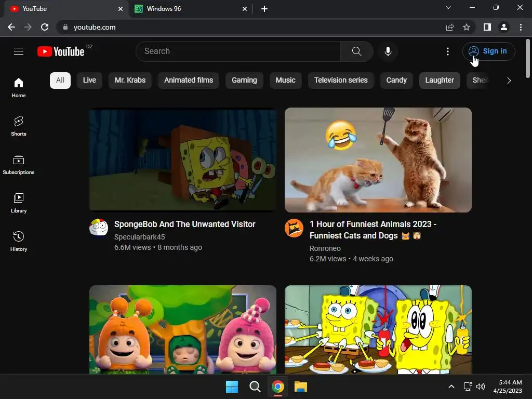Click the '6.2M views • 4 weeks ago' text
The image size is (532, 399).
(351, 259)
